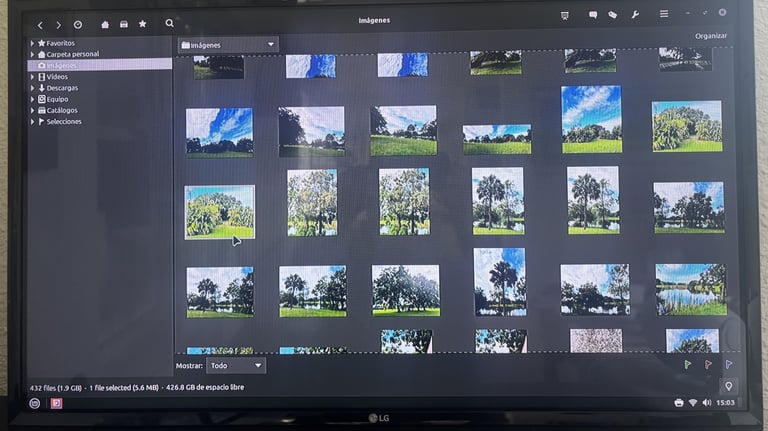Open the tools wrench icon

click(x=635, y=15)
